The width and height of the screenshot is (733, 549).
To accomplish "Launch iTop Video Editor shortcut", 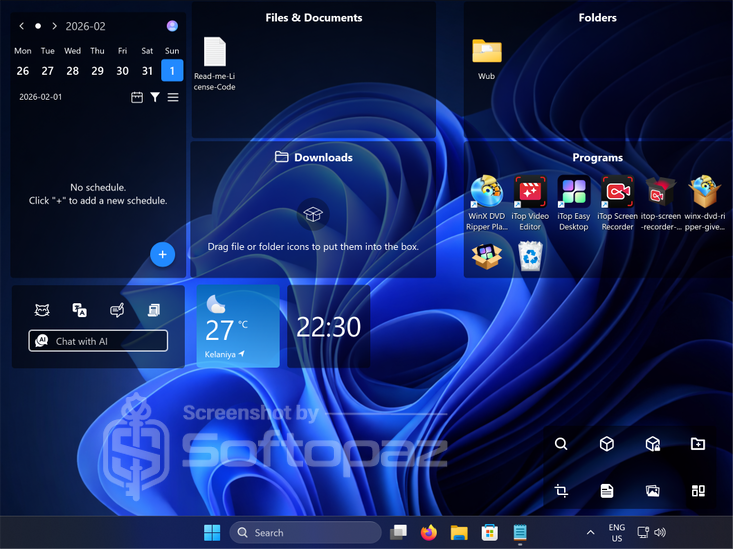I will [530, 203].
